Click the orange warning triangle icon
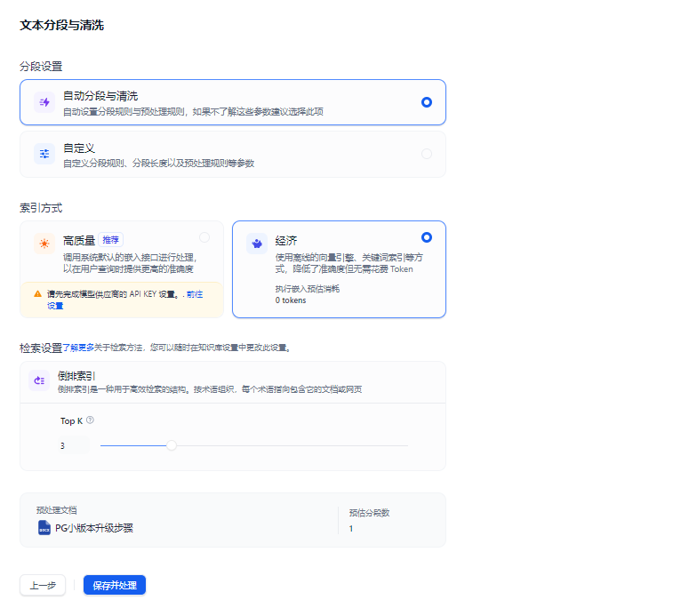The height and width of the screenshot is (616, 681). [x=38, y=294]
